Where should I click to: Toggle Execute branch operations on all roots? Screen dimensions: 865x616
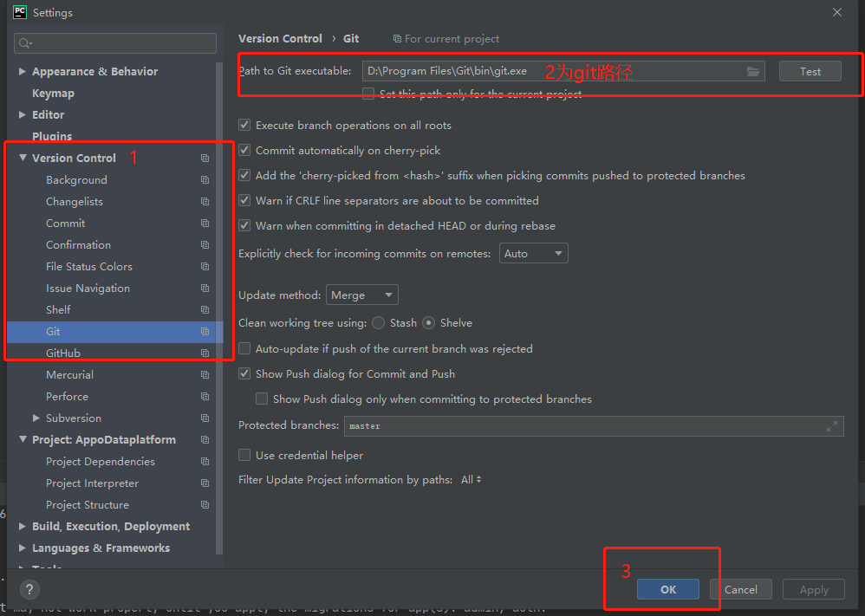point(244,125)
